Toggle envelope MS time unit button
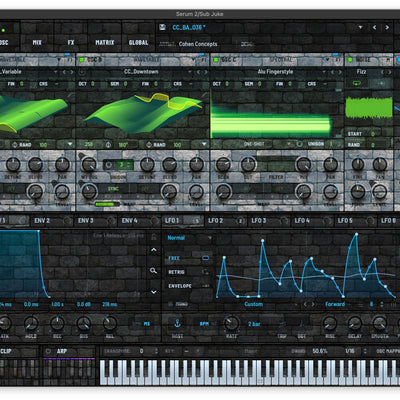Screen dimensions: 400x400 [x=147, y=324]
